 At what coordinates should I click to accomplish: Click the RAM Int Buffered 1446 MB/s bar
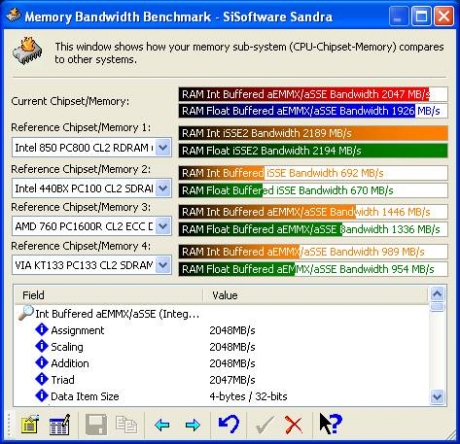313,212
